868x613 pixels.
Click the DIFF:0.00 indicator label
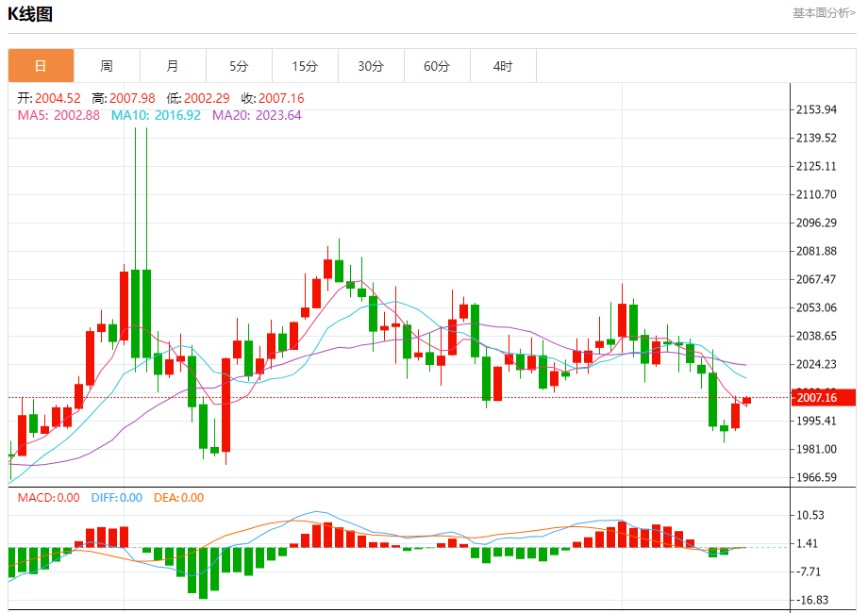pos(117,497)
